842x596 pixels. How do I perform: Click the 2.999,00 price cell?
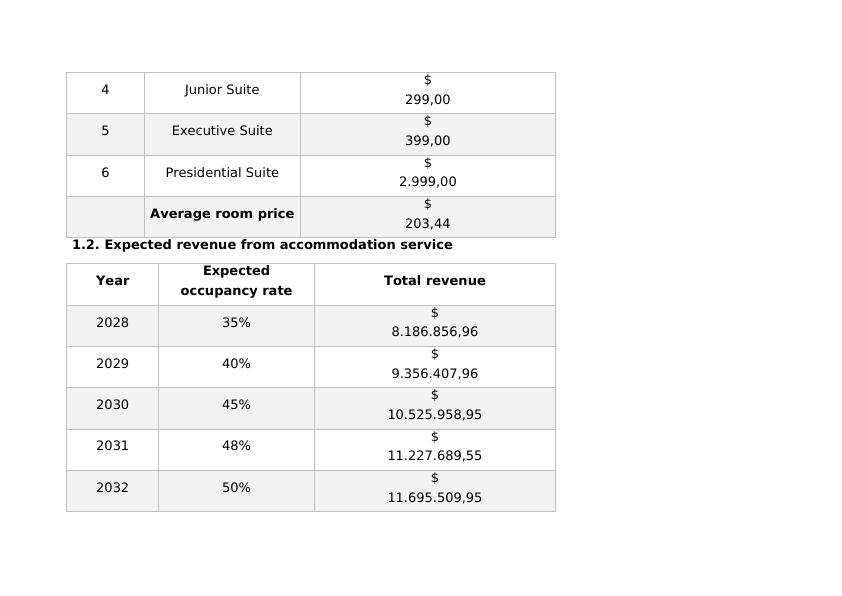(x=427, y=182)
